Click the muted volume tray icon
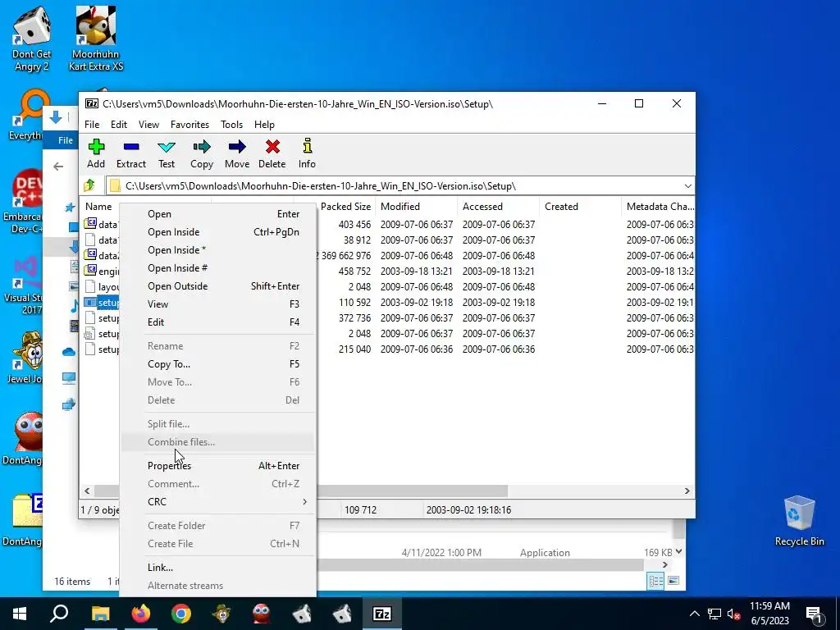This screenshot has height=630, width=840. [734, 614]
